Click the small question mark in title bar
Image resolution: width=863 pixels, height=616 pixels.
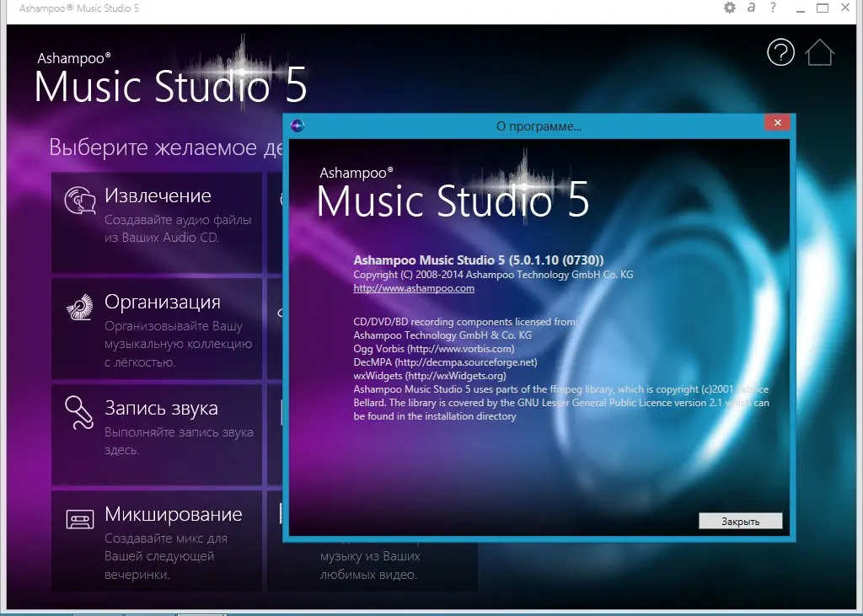click(x=773, y=8)
